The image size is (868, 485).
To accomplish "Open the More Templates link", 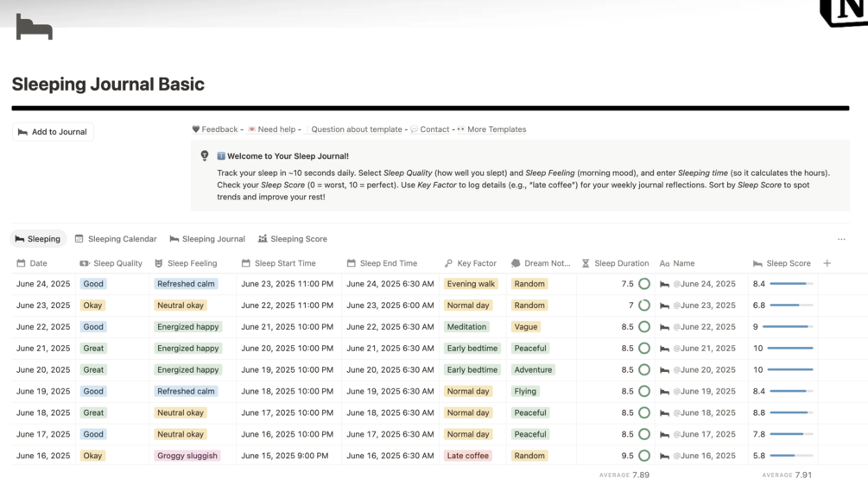I will pyautogui.click(x=496, y=129).
